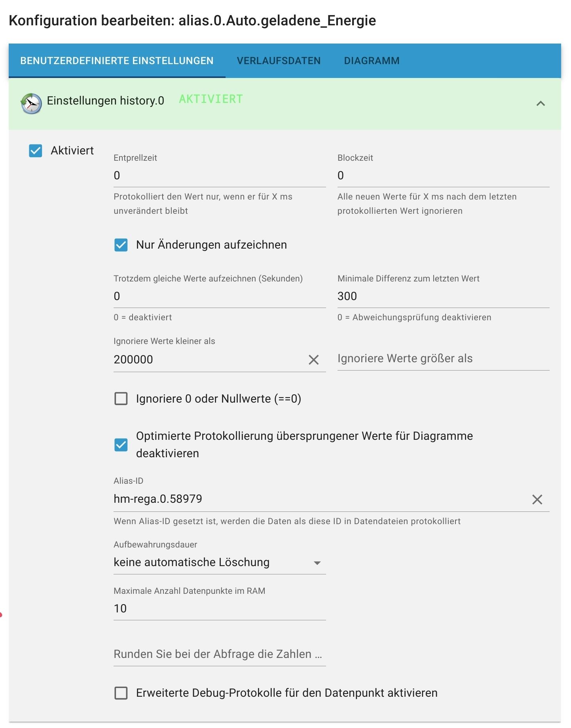
Task: Uncheck 'Nur Änderungen aufzeichnen'
Action: click(121, 245)
